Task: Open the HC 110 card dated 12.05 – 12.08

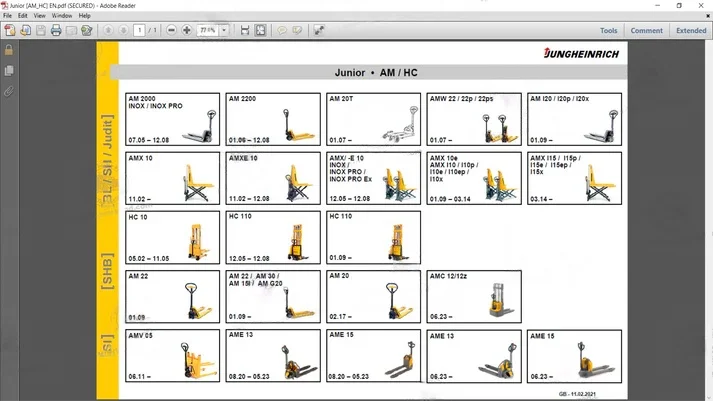Action: [273, 237]
